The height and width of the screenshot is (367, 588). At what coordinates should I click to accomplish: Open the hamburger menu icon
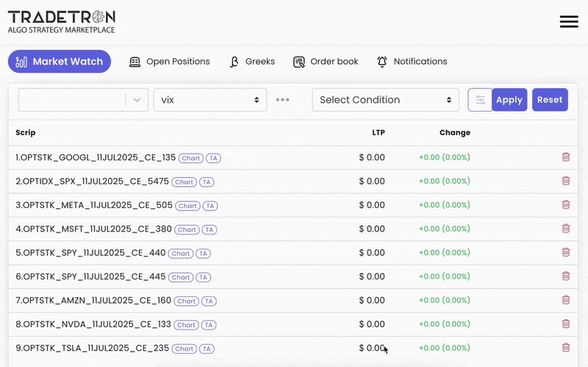tap(569, 21)
